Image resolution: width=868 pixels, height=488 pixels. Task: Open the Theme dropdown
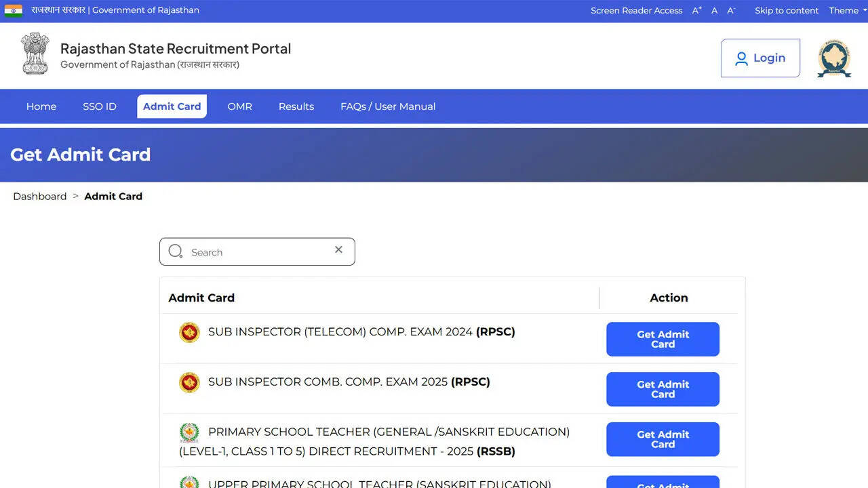(x=844, y=10)
